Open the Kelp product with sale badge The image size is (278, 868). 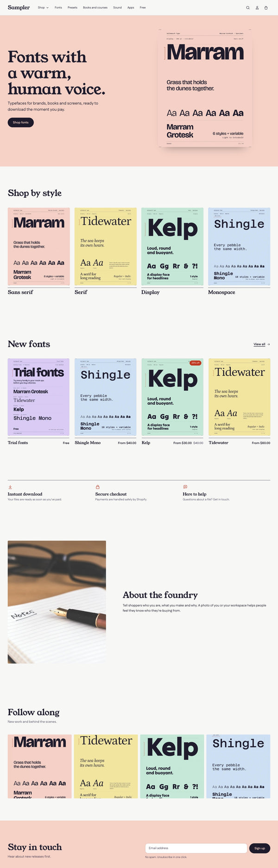tap(172, 402)
